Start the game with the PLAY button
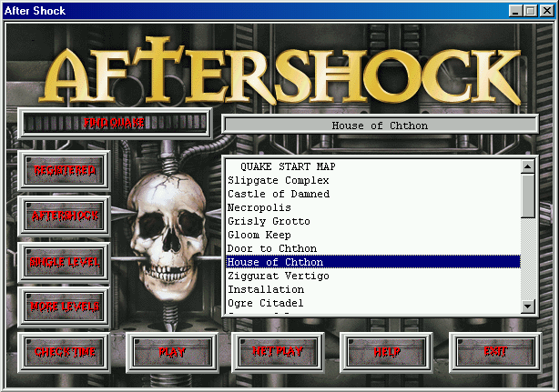559x392 pixels. 173,352
